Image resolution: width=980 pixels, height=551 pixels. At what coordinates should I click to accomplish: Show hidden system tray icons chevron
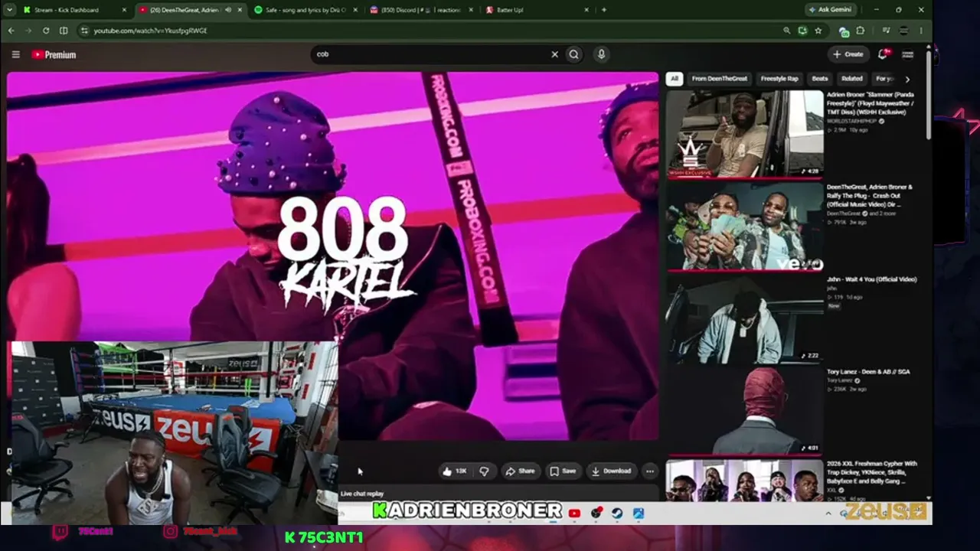[x=828, y=514]
